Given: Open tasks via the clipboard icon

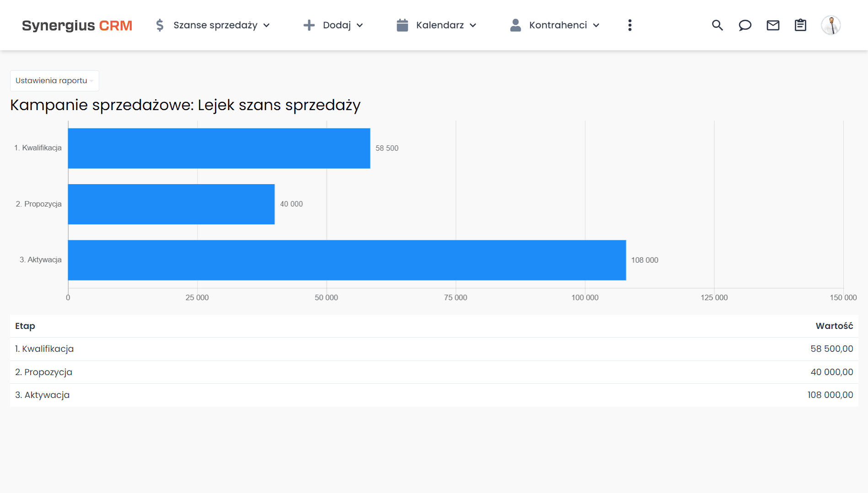Looking at the screenshot, I should tap(800, 26).
